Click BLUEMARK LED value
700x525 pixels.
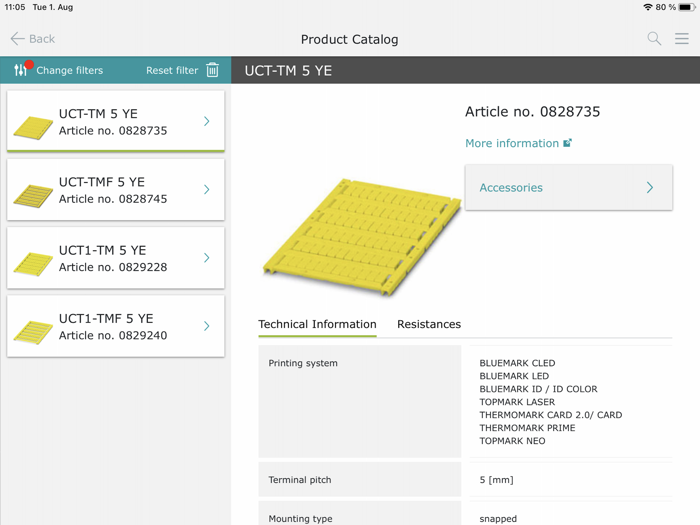click(x=514, y=376)
